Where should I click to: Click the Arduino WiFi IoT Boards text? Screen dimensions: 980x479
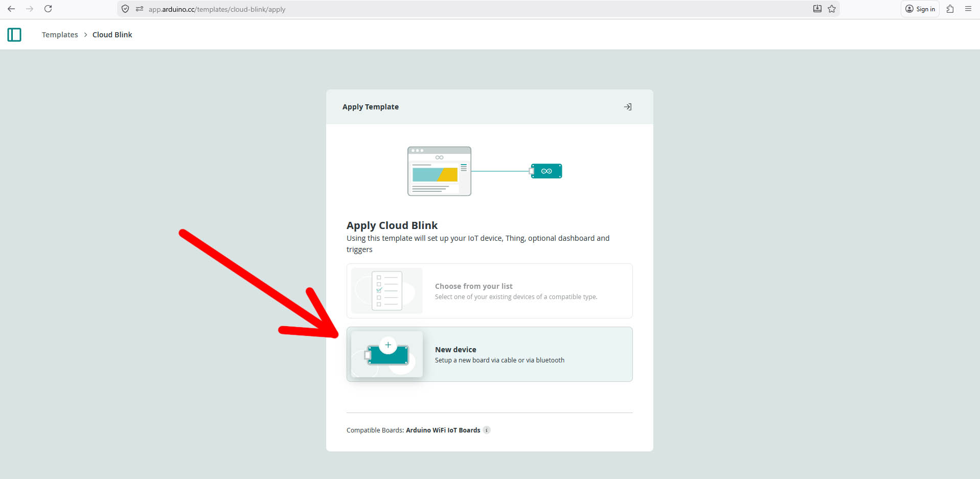pyautogui.click(x=443, y=430)
